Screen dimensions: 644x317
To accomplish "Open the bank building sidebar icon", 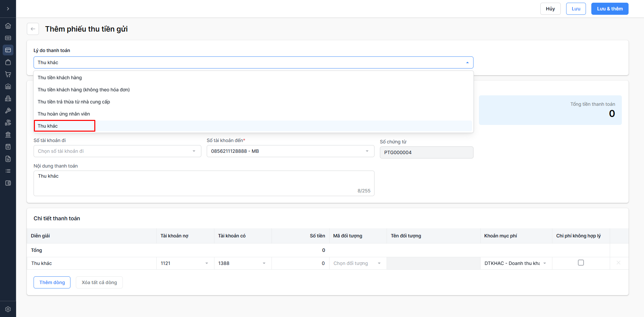I will click(x=8, y=135).
